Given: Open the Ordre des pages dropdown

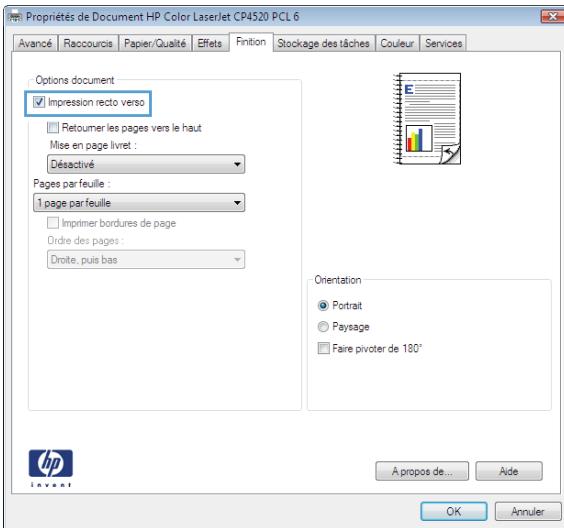Looking at the screenshot, I should tap(146, 260).
